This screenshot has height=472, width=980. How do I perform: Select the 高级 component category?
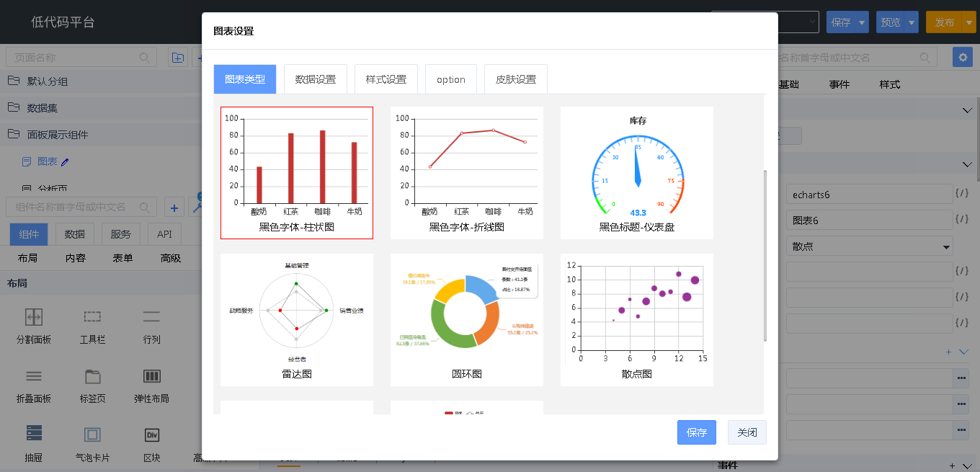click(x=171, y=258)
